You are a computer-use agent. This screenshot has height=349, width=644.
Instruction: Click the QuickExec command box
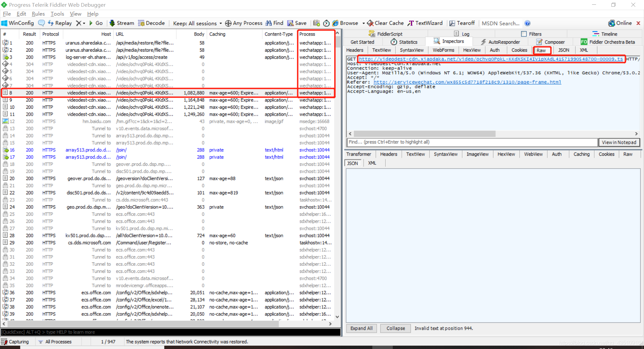pyautogui.click(x=170, y=332)
